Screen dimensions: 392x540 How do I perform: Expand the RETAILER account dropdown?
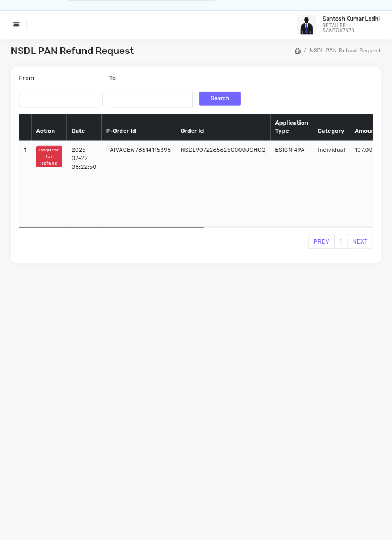click(336, 26)
